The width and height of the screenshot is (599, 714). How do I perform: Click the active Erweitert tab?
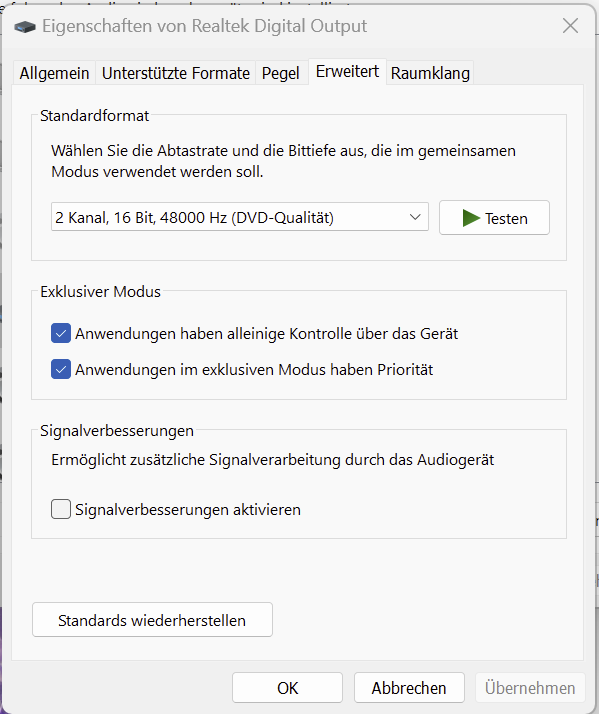click(x=347, y=71)
